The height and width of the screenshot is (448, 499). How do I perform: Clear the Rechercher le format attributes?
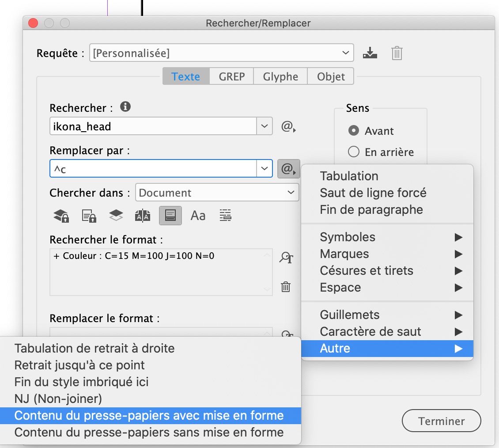[286, 287]
